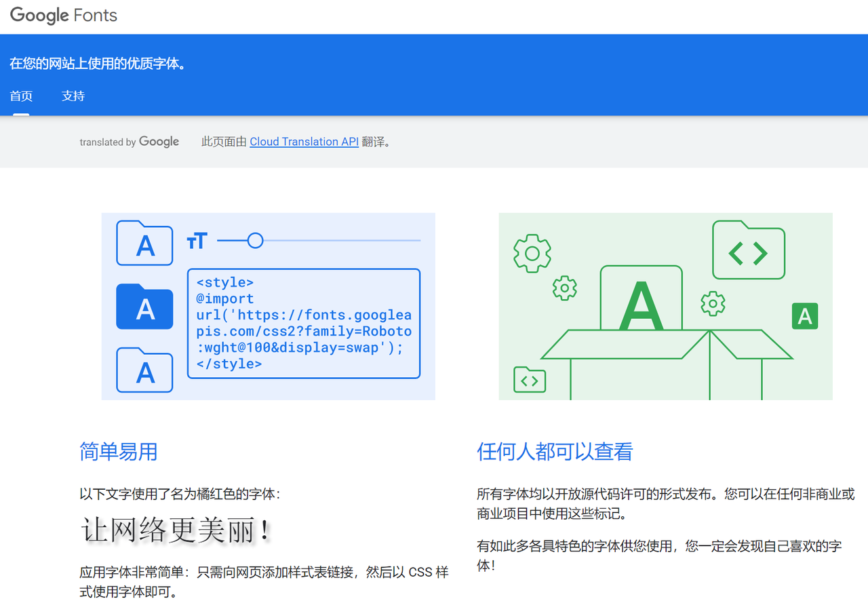Click the solid blue font folder icon
Viewport: 868px width, 601px height.
click(x=144, y=307)
